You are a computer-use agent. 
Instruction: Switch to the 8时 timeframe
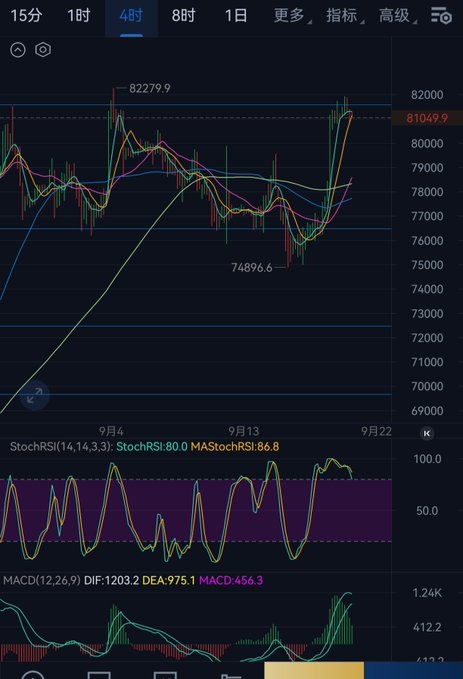pyautogui.click(x=183, y=16)
